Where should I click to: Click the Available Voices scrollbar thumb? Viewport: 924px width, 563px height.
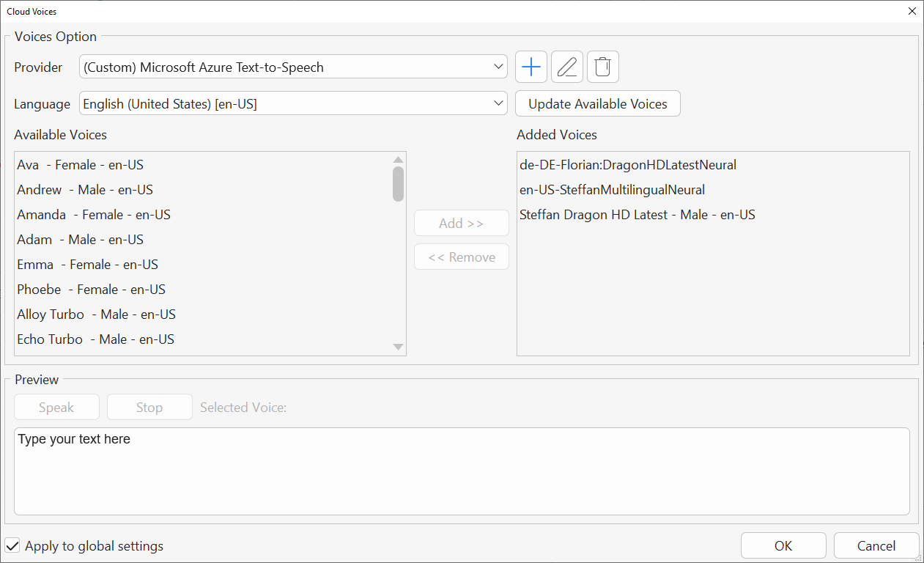(x=398, y=183)
